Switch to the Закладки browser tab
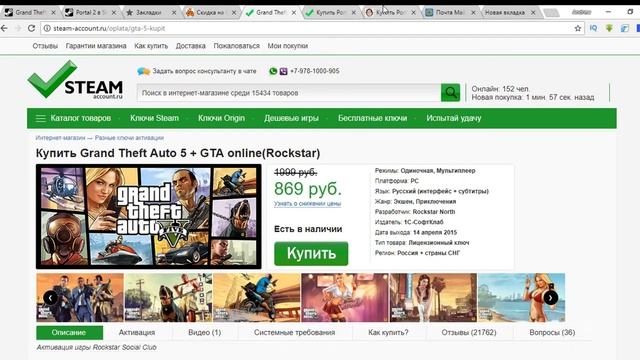Screen dimensions: 640x360 coord(151,13)
